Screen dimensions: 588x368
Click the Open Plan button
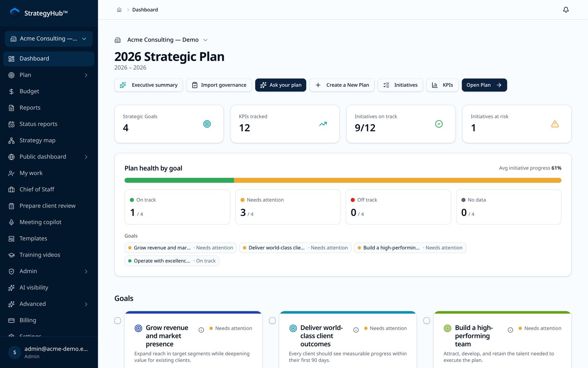[x=484, y=85]
